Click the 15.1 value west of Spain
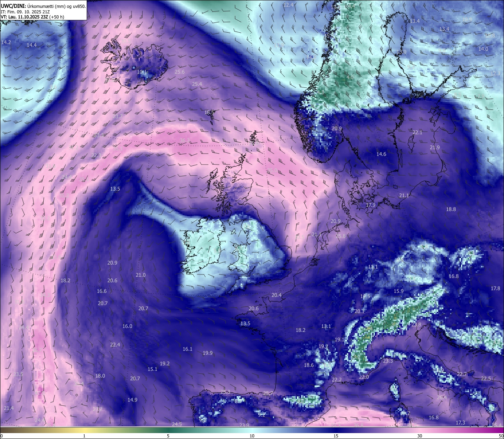 coord(152,369)
